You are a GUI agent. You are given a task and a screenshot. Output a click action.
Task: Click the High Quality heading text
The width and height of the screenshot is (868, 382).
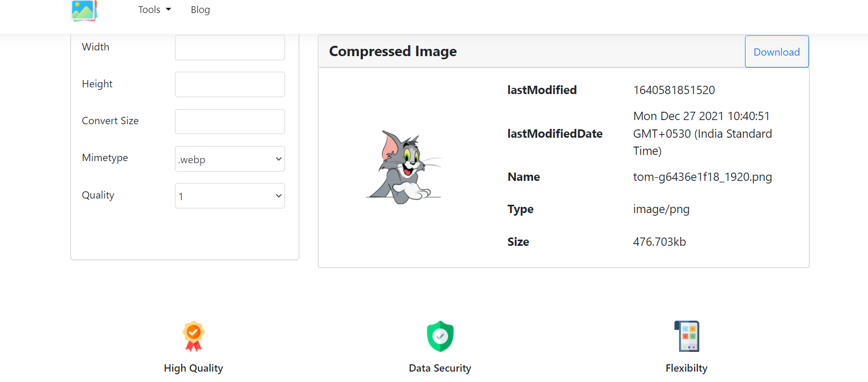pyautogui.click(x=194, y=368)
